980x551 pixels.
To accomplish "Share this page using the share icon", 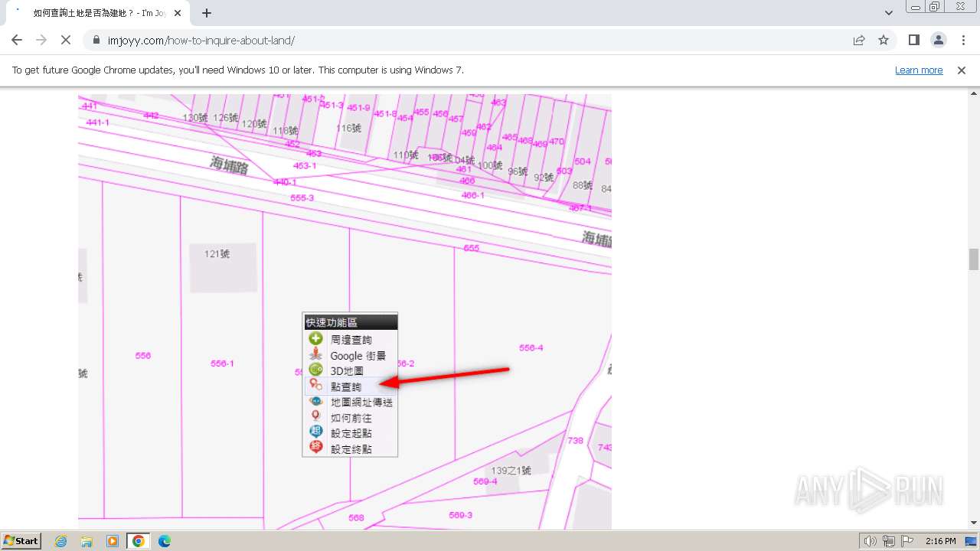I will (x=859, y=40).
